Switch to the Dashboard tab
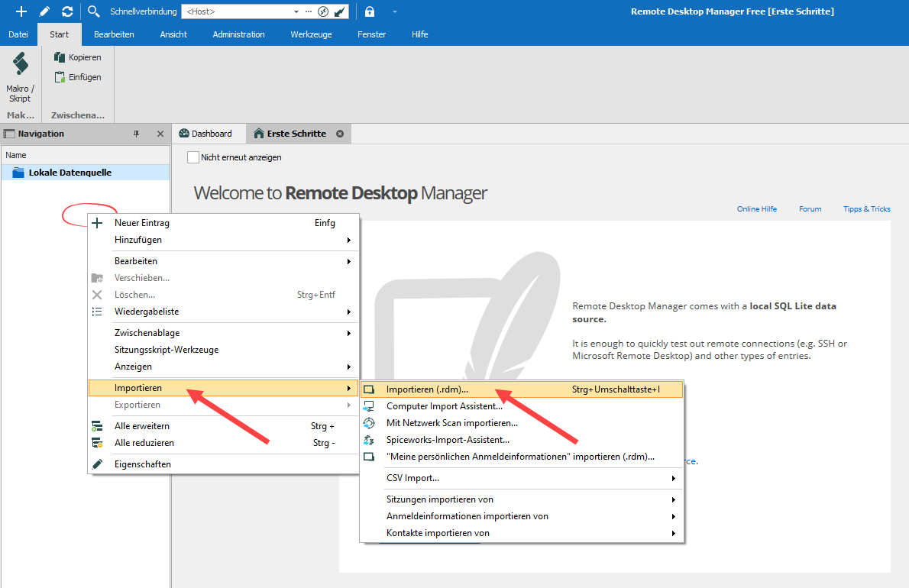This screenshot has width=909, height=588. point(205,134)
